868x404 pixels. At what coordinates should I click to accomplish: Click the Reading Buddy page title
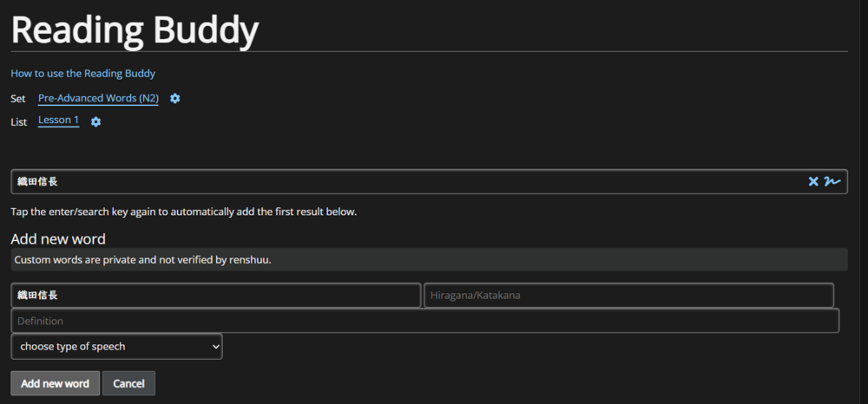point(135,30)
